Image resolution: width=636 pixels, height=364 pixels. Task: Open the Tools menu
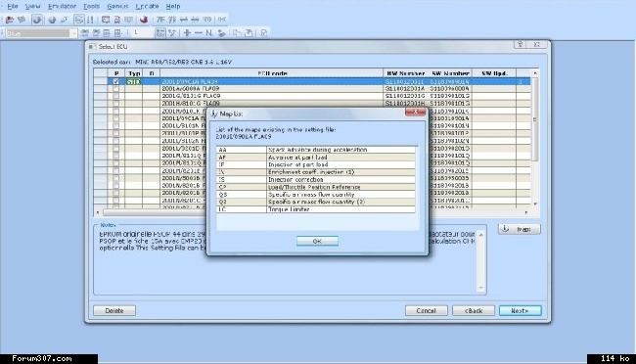[x=91, y=6]
